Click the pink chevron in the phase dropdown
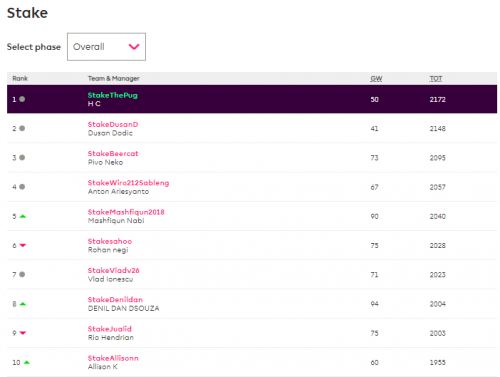 (x=134, y=47)
